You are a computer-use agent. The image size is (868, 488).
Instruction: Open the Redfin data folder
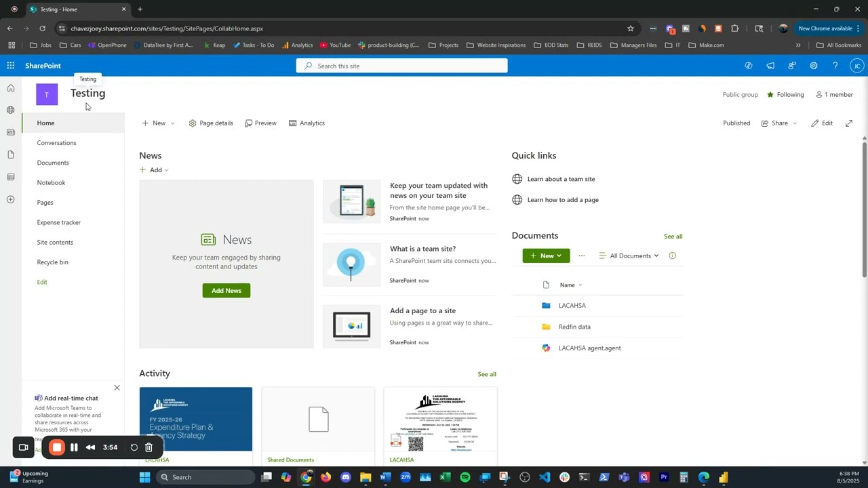coord(574,327)
